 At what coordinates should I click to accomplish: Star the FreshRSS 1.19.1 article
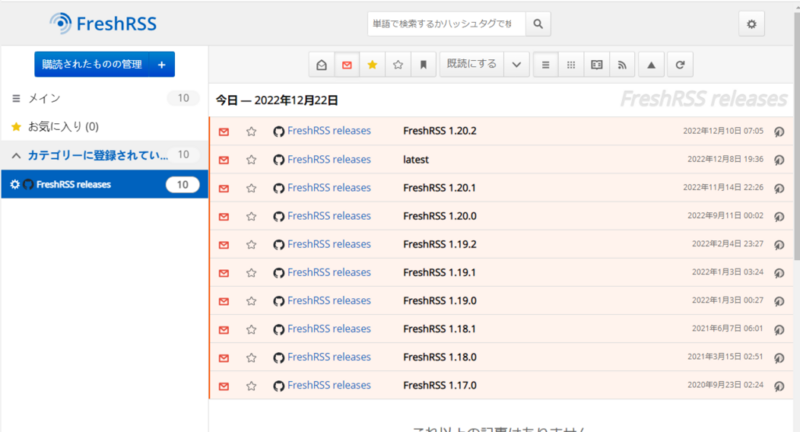(251, 273)
